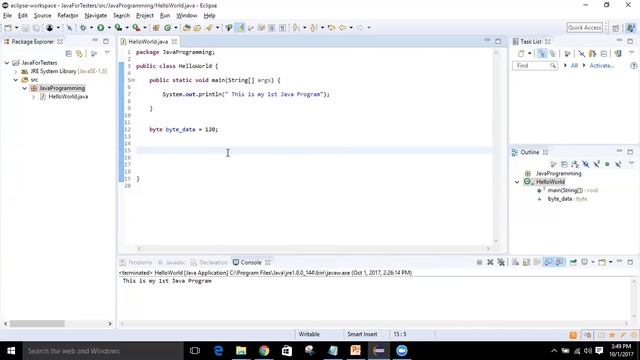
Task: Click the New Java Class green icon
Action: [x=168, y=28]
